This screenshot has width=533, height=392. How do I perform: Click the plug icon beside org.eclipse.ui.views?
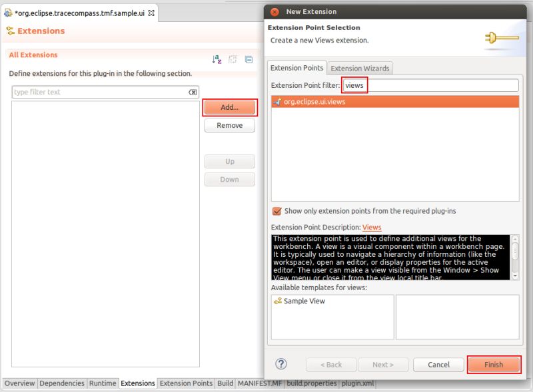click(x=278, y=102)
